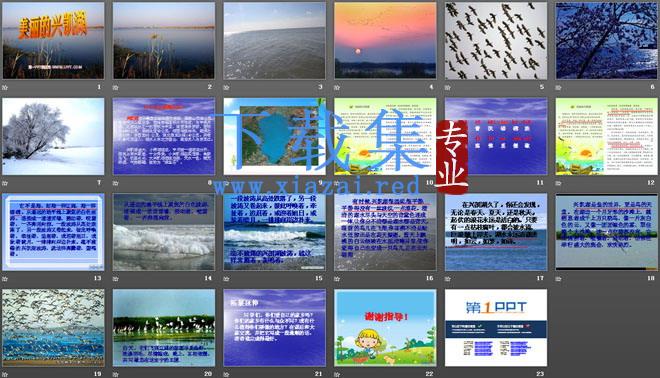Click the star icon under slide 2
This screenshot has width=660, height=378.
(x=115, y=88)
